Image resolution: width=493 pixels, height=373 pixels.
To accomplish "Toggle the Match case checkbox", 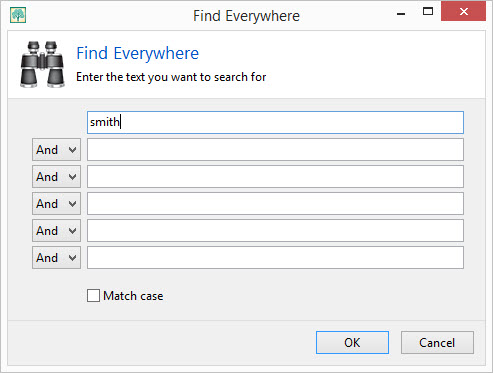I will coord(93,296).
